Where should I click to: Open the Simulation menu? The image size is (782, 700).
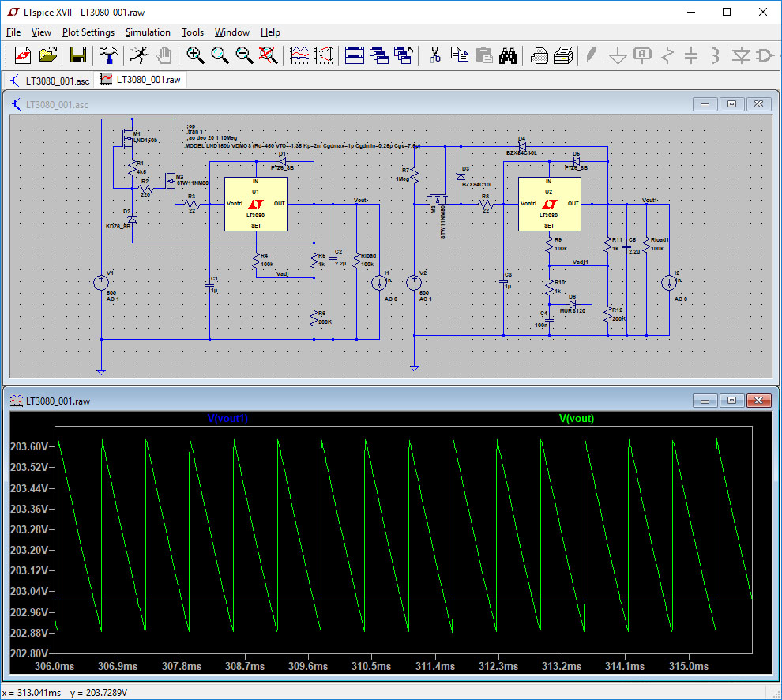coord(148,32)
